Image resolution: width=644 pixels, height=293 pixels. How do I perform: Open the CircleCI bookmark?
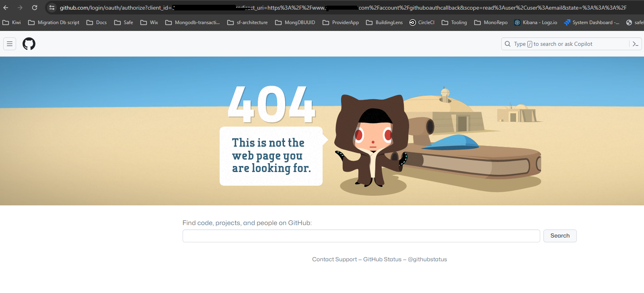point(422,23)
